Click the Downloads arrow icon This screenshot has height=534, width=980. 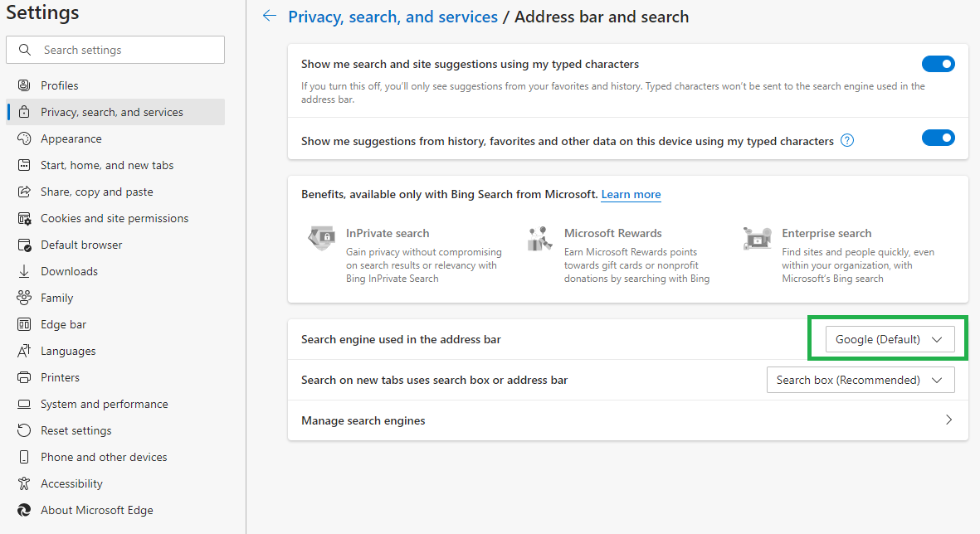[x=24, y=271]
